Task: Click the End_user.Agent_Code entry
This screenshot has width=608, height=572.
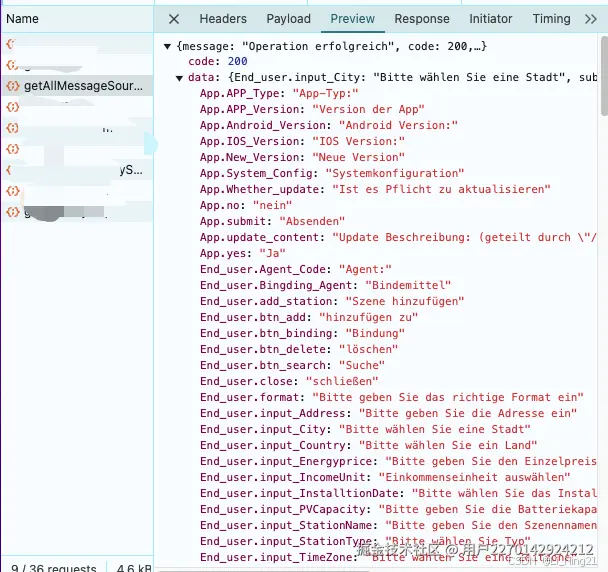Action: tap(296, 269)
